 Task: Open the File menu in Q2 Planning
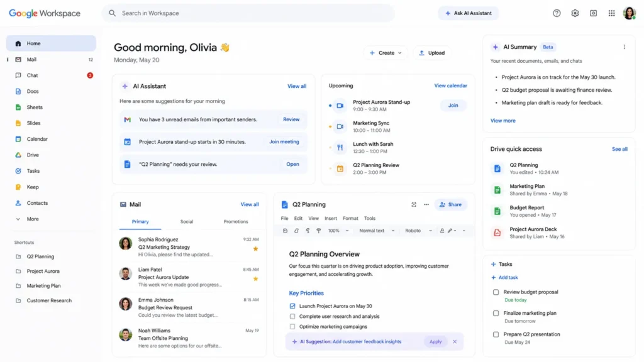(285, 218)
